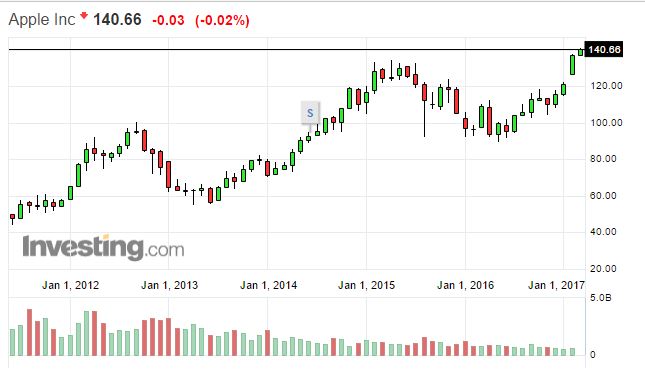Click the 5.0B volume axis label
The width and height of the screenshot is (645, 372).
coord(601,298)
